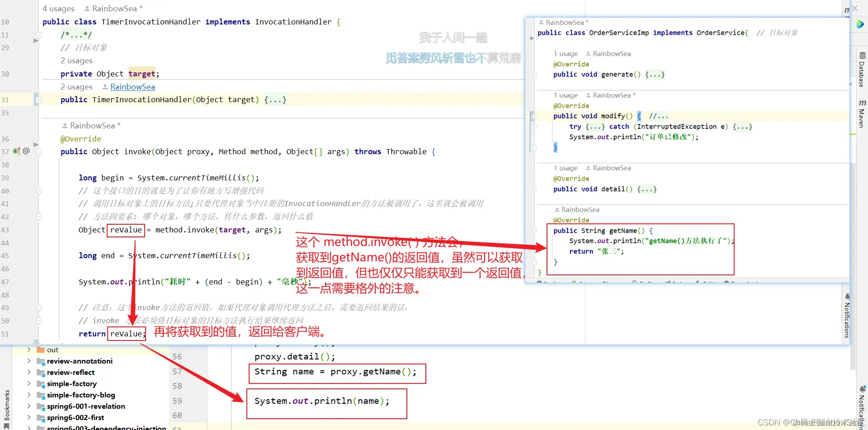
Task: Click the 'OrderServiceImp' class name in popup
Action: click(619, 33)
